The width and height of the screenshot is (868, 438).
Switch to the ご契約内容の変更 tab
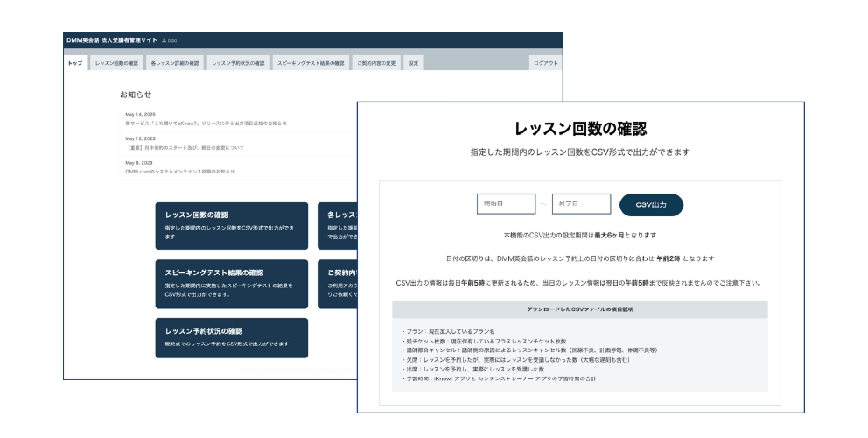coord(376,63)
